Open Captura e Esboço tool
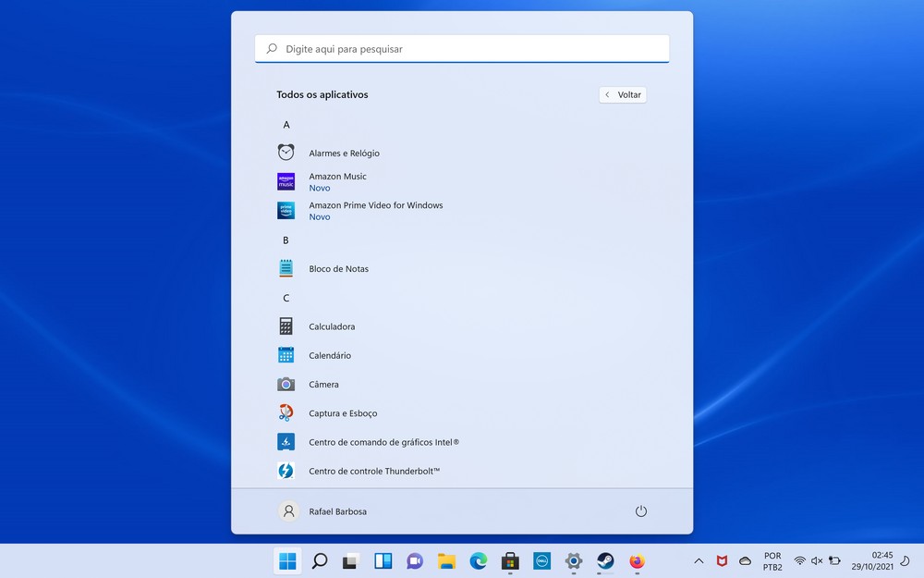Image resolution: width=924 pixels, height=578 pixels. (343, 413)
